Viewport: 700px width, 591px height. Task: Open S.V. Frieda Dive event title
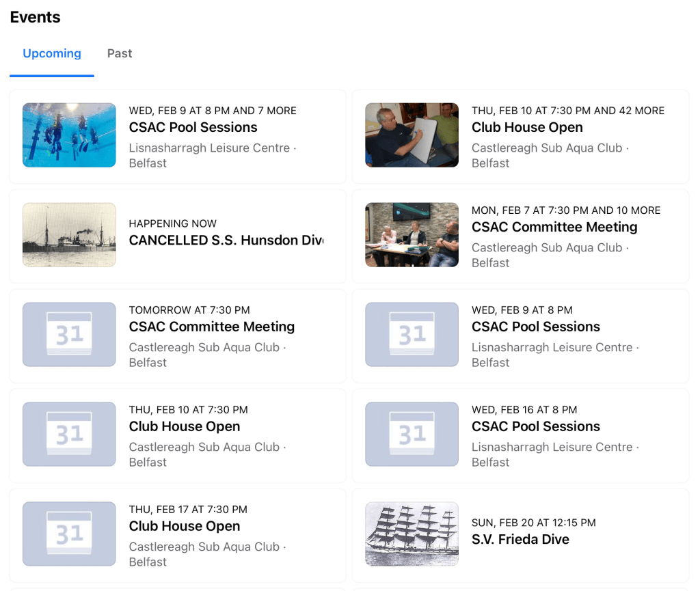[520, 540]
